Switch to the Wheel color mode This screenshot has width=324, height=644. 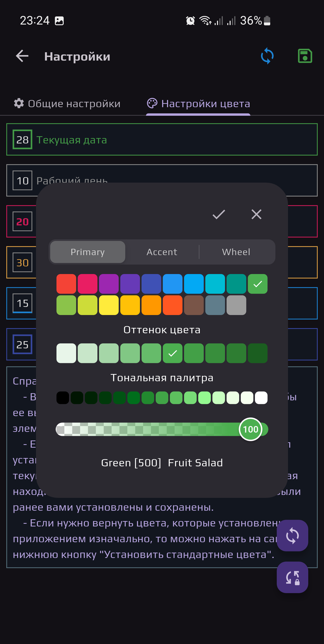coord(236,252)
